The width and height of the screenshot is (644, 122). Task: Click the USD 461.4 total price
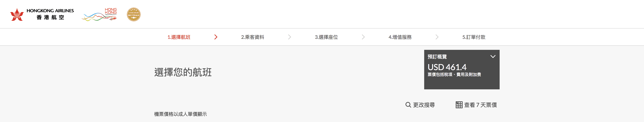(x=447, y=67)
